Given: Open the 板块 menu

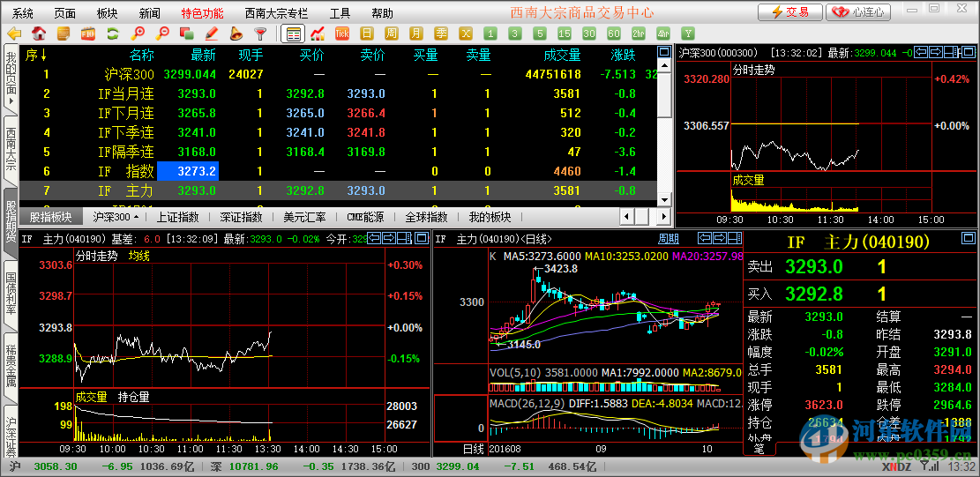Looking at the screenshot, I should (x=108, y=12).
